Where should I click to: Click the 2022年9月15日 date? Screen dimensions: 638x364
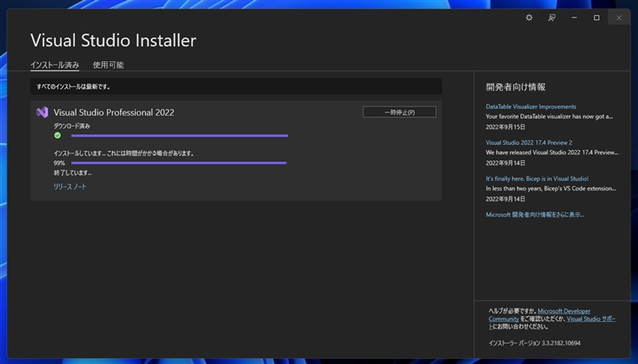(505, 127)
